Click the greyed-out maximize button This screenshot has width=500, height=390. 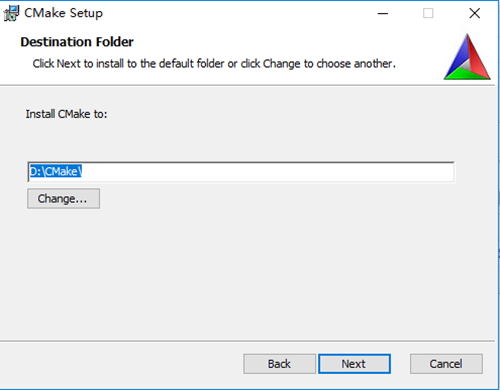click(428, 13)
